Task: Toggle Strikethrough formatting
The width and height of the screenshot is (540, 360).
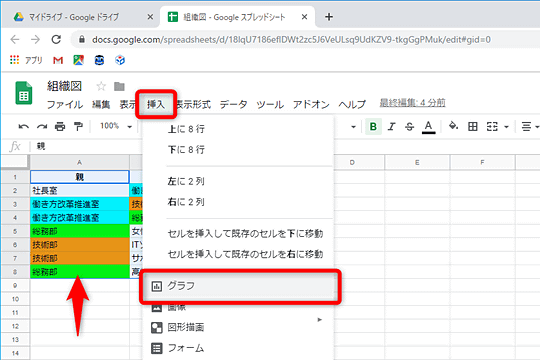Action: [x=409, y=127]
